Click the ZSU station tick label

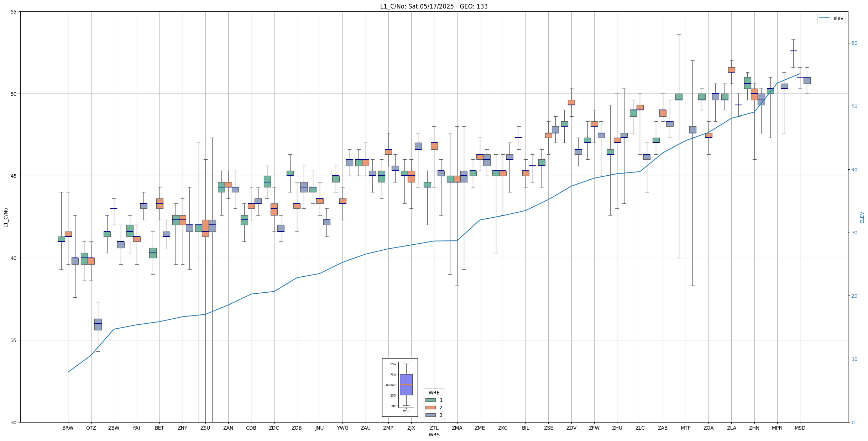point(205,428)
